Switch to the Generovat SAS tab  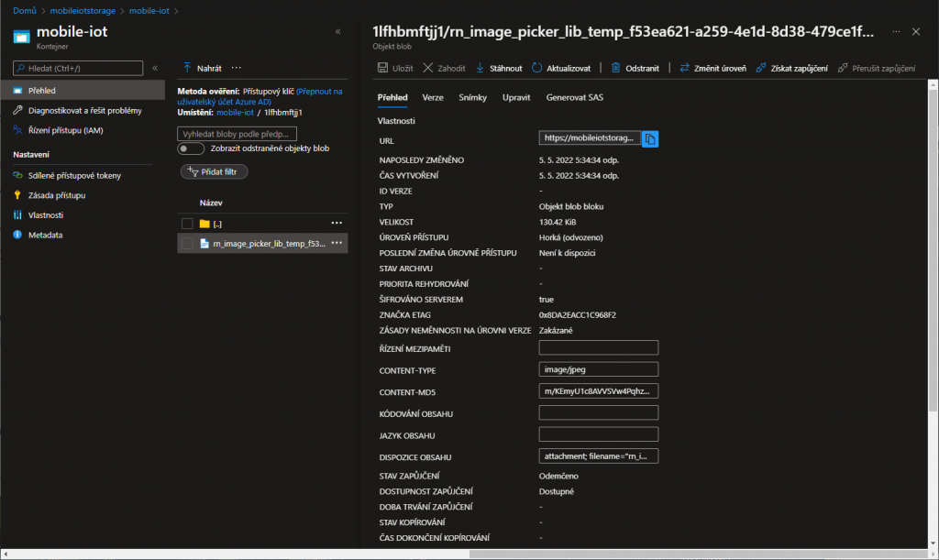tap(574, 97)
